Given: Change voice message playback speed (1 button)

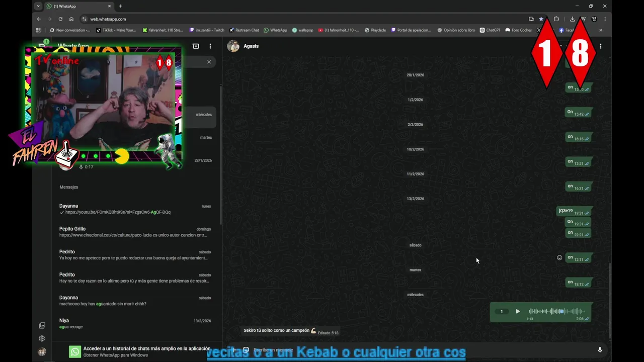Looking at the screenshot, I should tap(502, 311).
